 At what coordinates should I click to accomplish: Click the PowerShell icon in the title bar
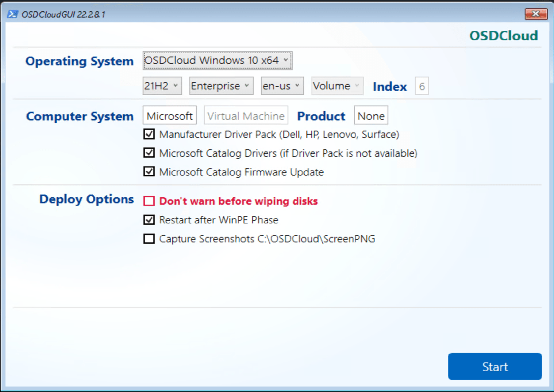tap(14, 14)
